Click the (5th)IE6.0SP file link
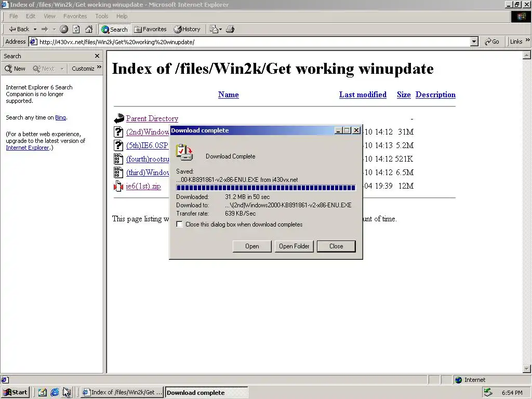Viewport: 532px width, 399px height. pos(147,145)
